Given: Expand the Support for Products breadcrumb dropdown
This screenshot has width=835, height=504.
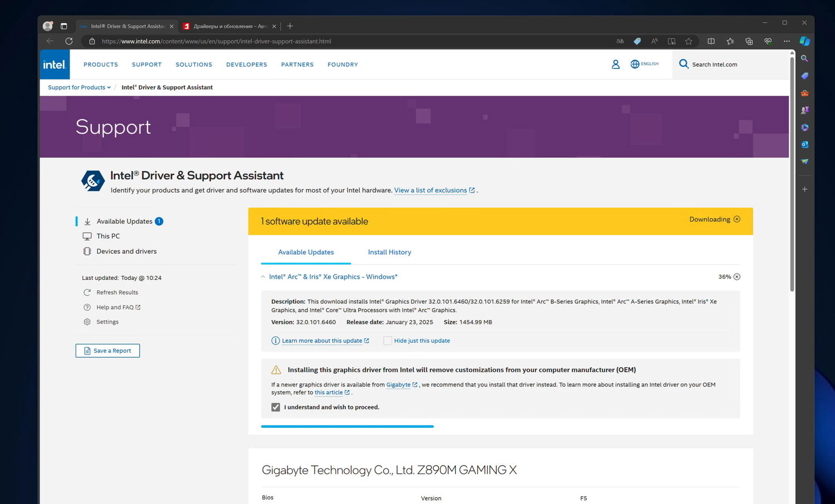Looking at the screenshot, I should click(79, 87).
